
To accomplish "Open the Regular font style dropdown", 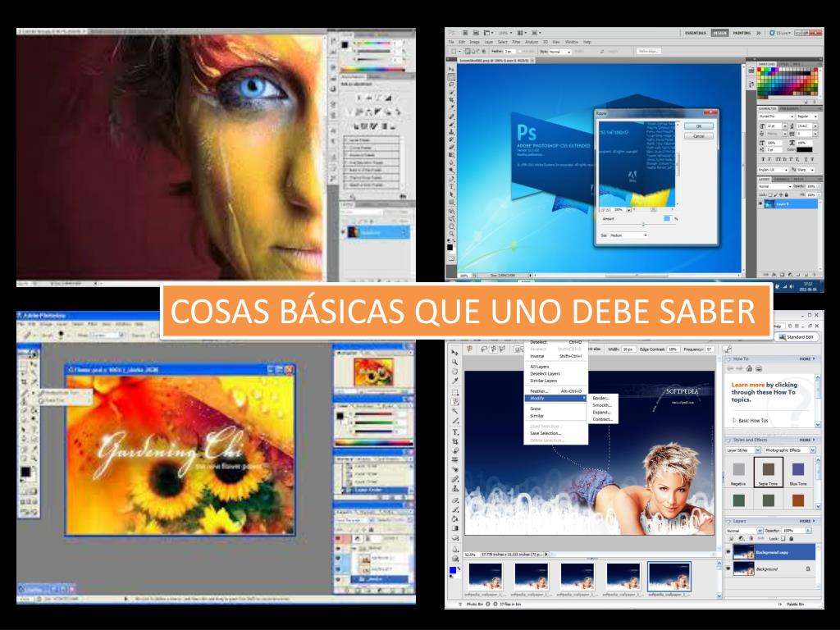I will (x=807, y=116).
